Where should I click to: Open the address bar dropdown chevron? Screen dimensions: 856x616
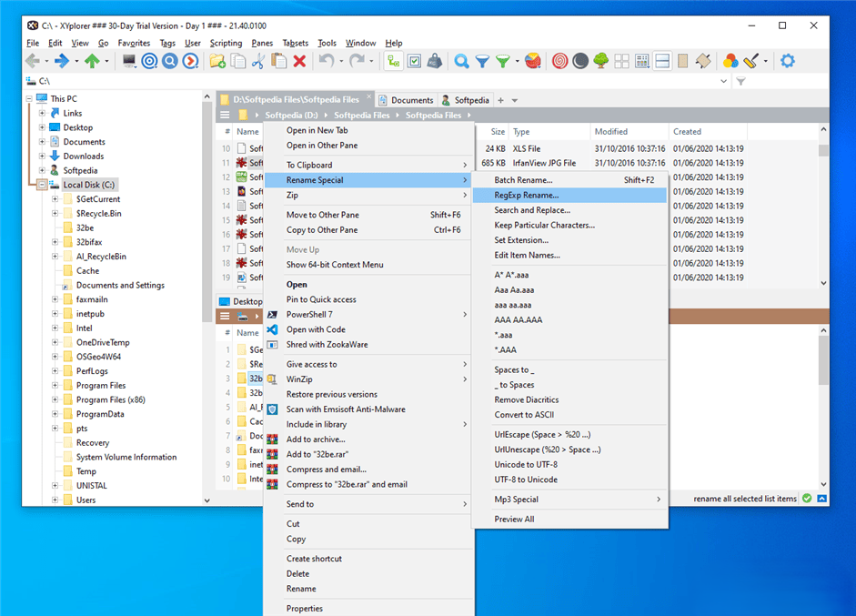724,81
